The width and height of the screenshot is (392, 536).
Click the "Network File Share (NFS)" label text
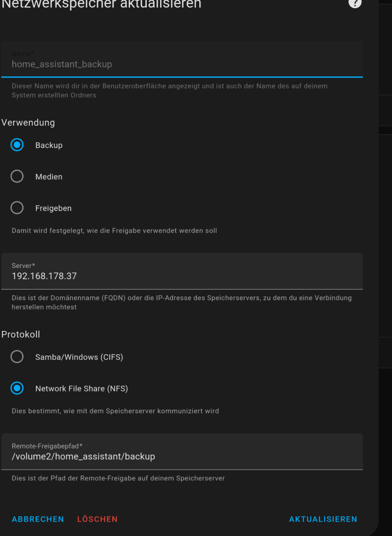[x=82, y=389]
